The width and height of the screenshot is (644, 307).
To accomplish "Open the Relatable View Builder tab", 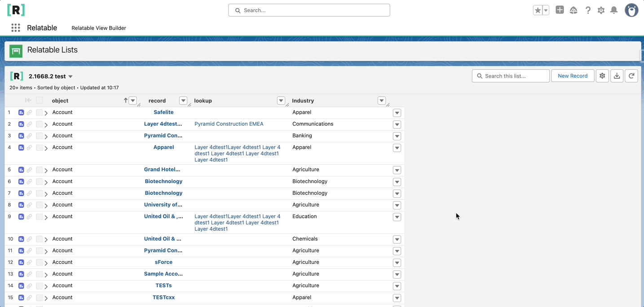I will pos(99,28).
